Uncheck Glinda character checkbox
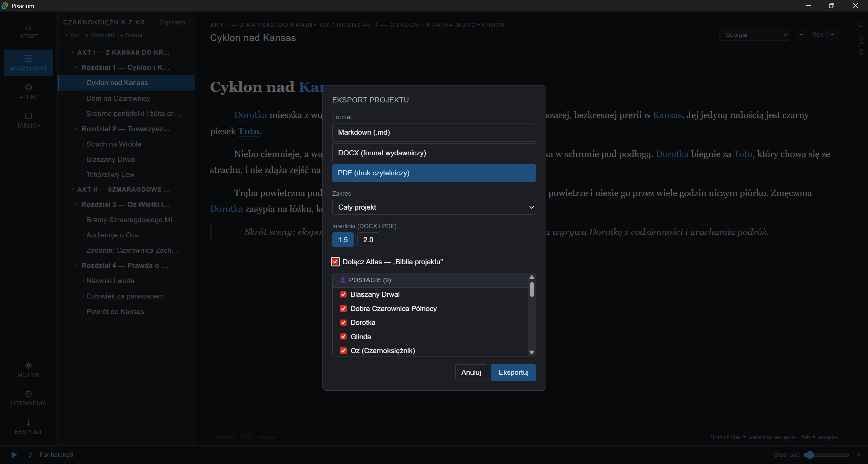868x464 pixels. (343, 337)
